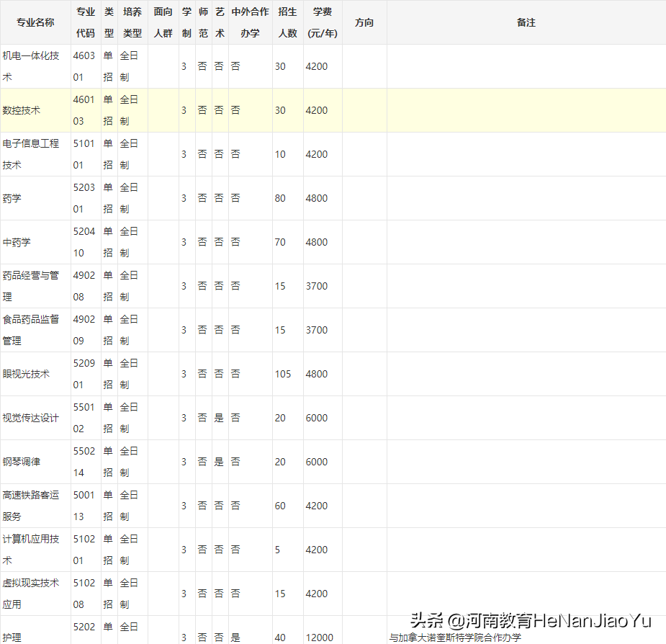
Task: Select the 视觉传达设计 major name cell
Action: 31,418
